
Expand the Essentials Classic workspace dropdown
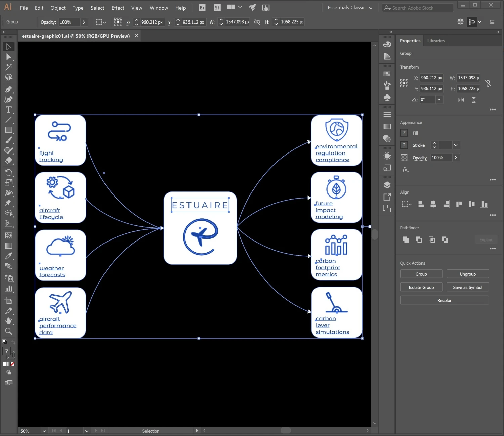350,8
